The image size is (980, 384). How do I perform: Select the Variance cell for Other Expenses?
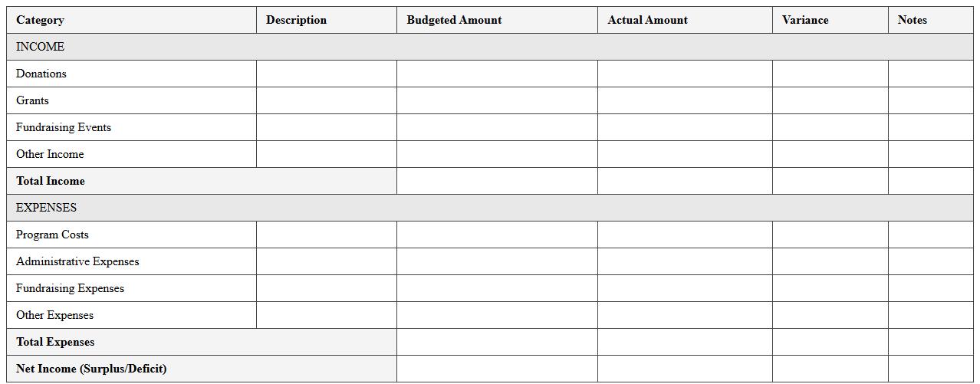[x=830, y=315]
